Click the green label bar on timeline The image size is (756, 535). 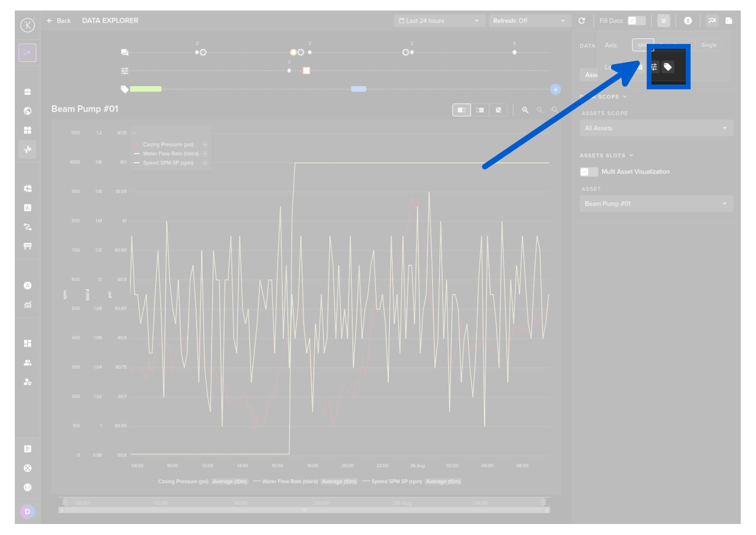pyautogui.click(x=146, y=89)
